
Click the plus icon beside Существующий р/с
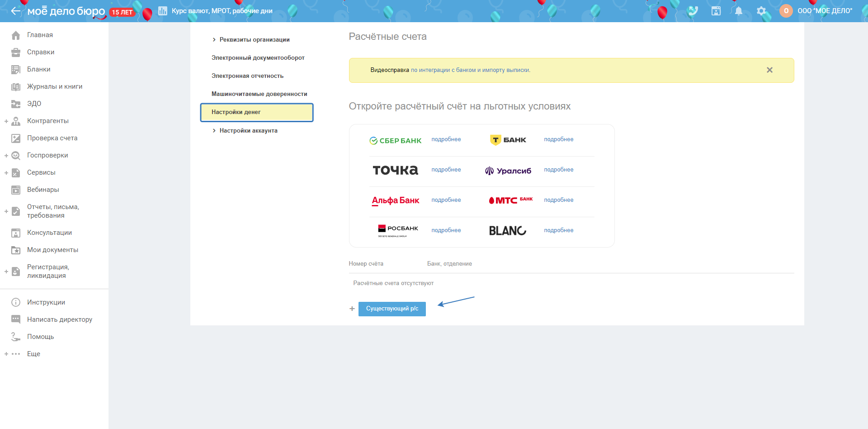click(352, 309)
